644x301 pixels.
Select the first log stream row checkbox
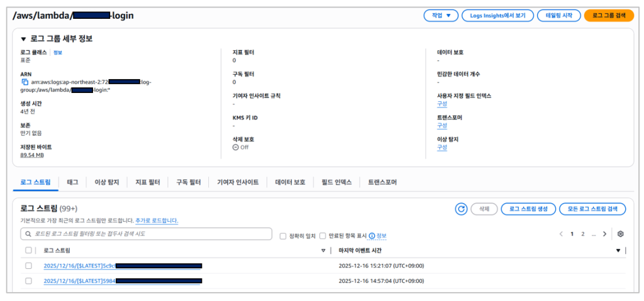pos(28,266)
